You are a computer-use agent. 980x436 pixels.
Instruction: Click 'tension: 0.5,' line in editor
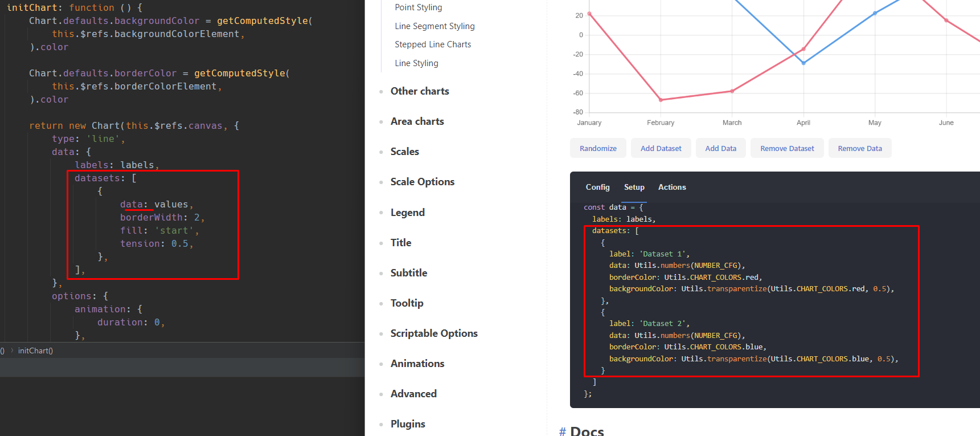click(x=157, y=243)
